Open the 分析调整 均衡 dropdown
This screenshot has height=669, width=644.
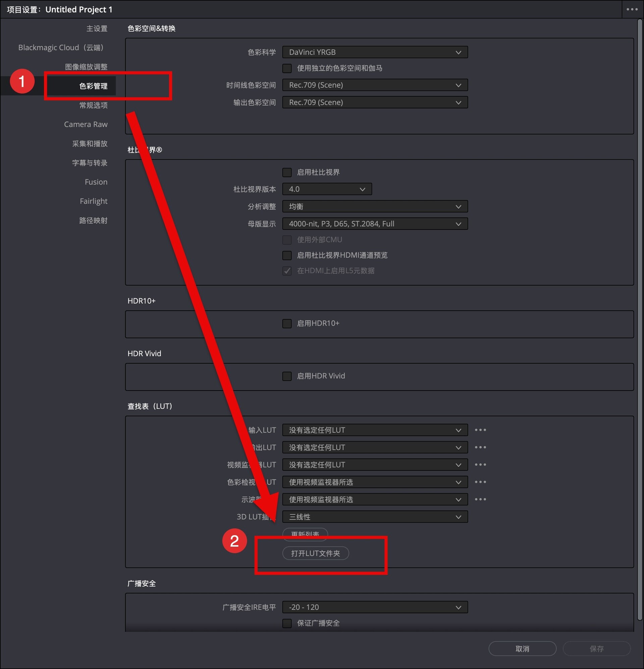click(375, 206)
